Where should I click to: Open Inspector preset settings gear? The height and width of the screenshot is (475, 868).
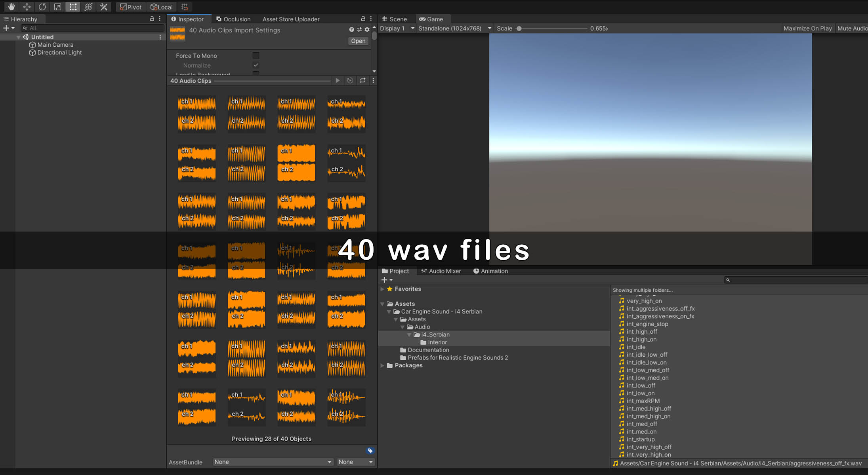367,30
